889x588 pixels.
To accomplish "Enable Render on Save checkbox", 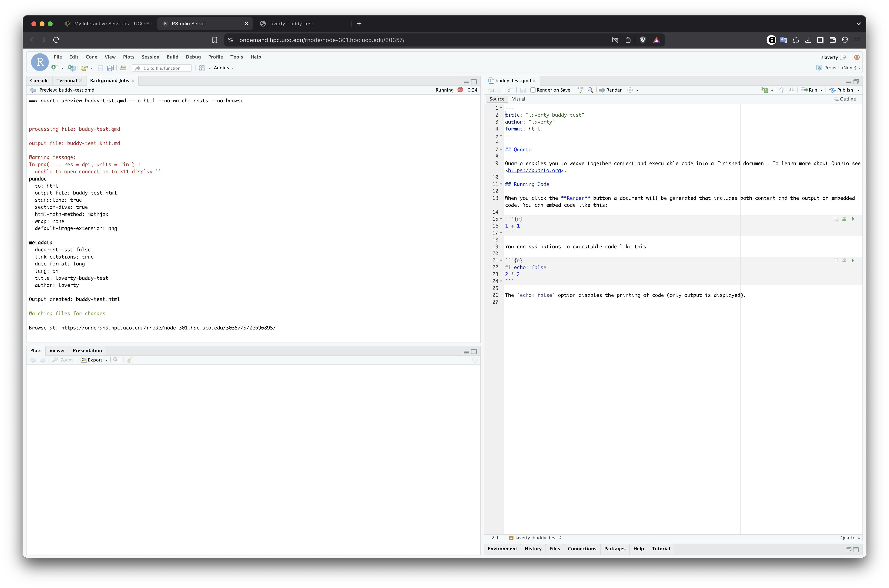I will [x=532, y=90].
